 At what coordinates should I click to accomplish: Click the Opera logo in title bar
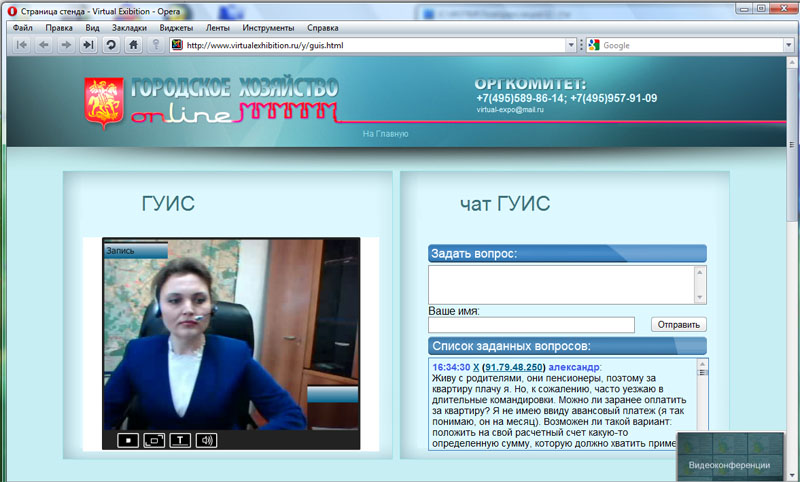coord(12,11)
